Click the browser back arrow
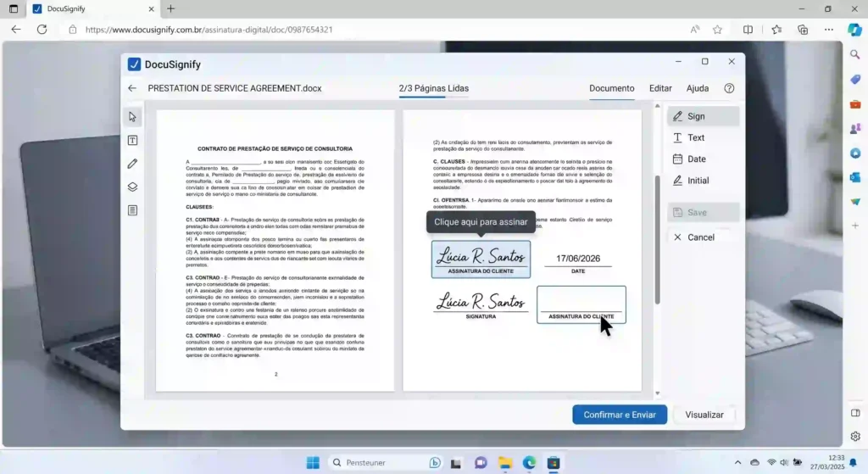868x474 pixels. click(x=16, y=30)
